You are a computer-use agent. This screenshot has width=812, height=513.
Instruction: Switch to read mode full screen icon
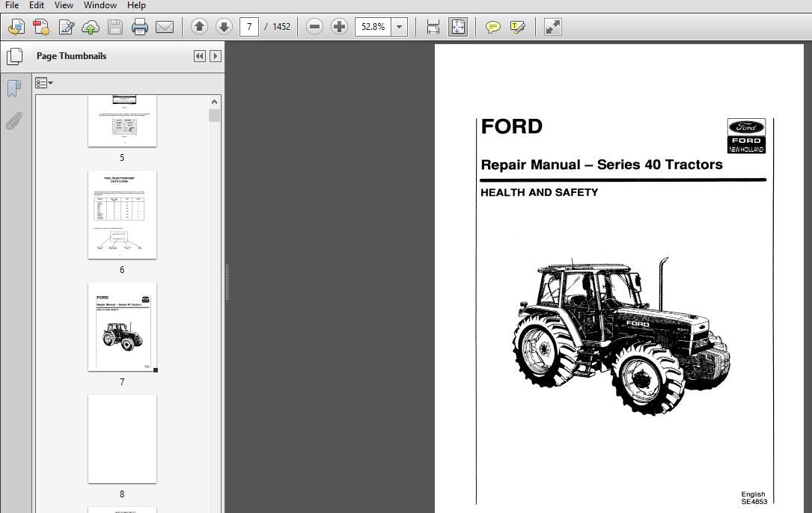[552, 27]
